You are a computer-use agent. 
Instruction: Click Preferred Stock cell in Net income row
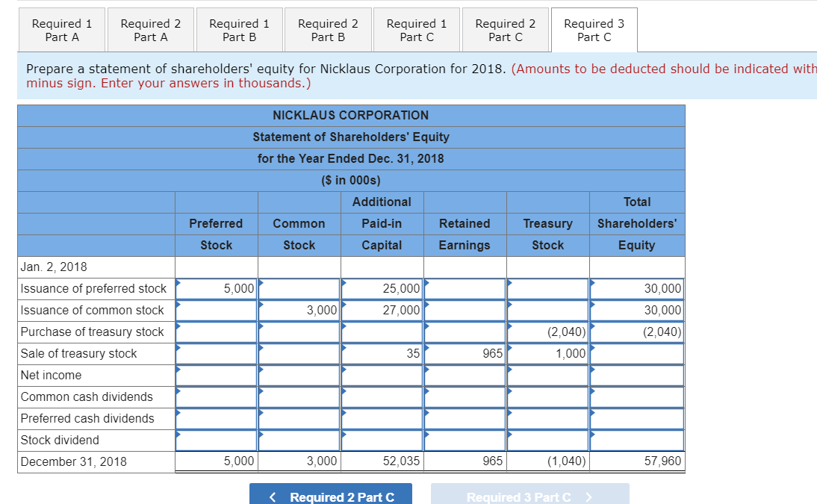coord(217,376)
